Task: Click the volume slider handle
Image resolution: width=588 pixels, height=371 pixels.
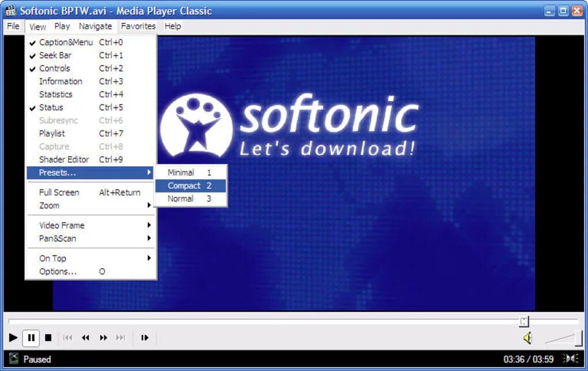Action: (579, 338)
